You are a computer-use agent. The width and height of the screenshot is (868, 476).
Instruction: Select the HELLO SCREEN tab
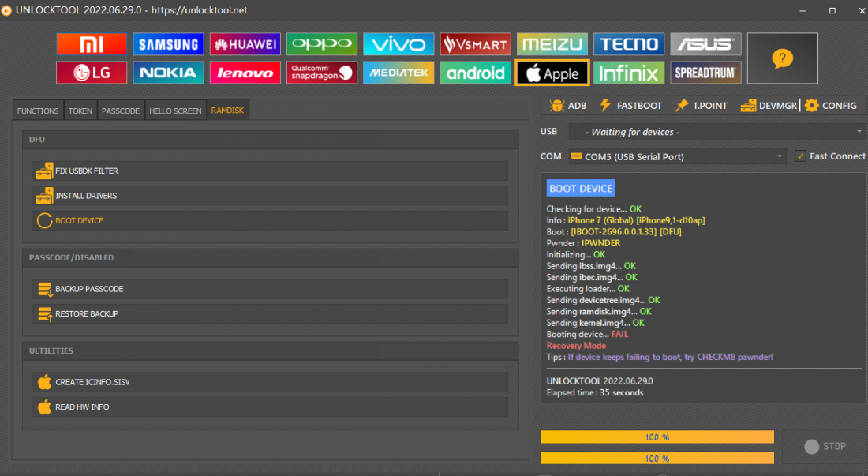175,111
